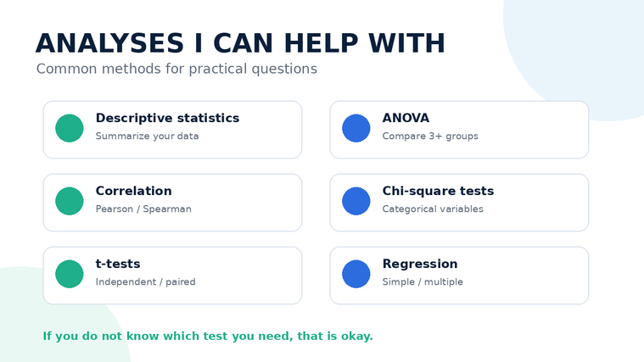Image resolution: width=644 pixels, height=362 pixels.
Task: Select the ANOVA card title
Action: (406, 118)
